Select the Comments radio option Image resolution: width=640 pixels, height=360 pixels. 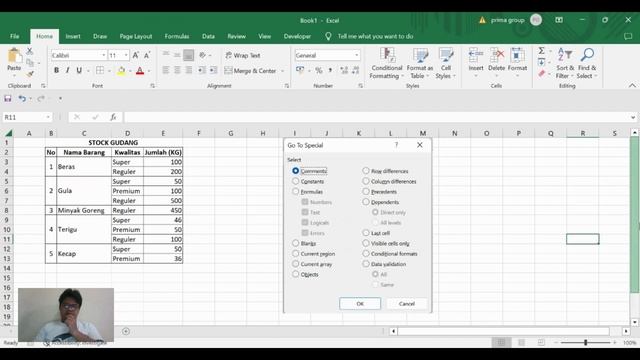coord(296,171)
